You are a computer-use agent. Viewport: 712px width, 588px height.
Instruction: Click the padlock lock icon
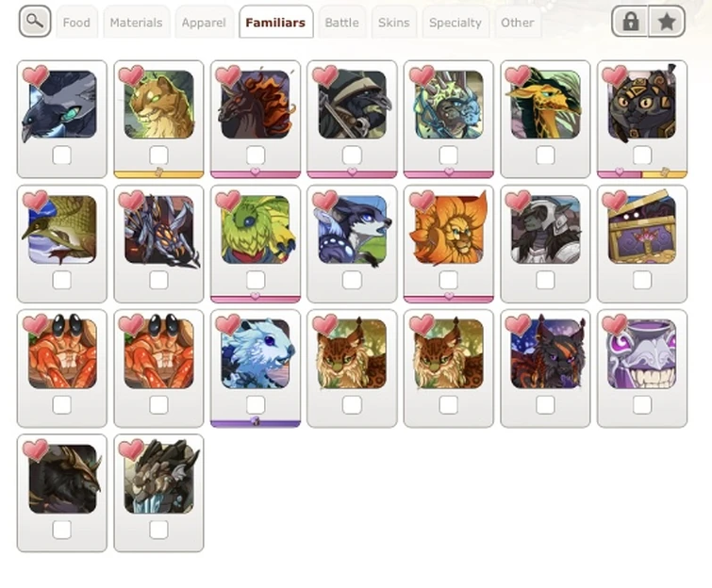[630, 22]
